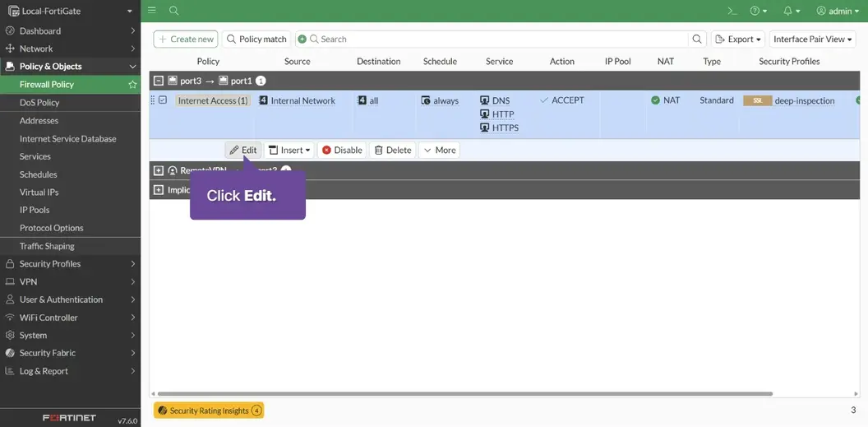
Task: Expand WiFi Controller menu
Action: tap(71, 318)
